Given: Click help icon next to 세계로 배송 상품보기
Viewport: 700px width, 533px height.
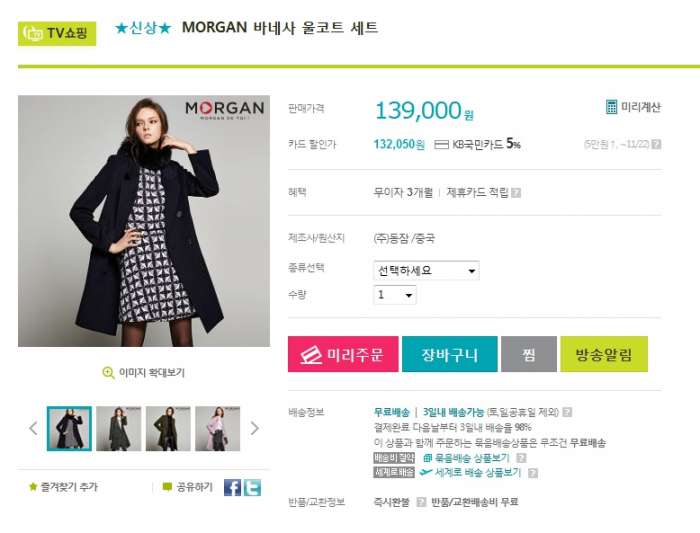Looking at the screenshot, I should coord(533,473).
